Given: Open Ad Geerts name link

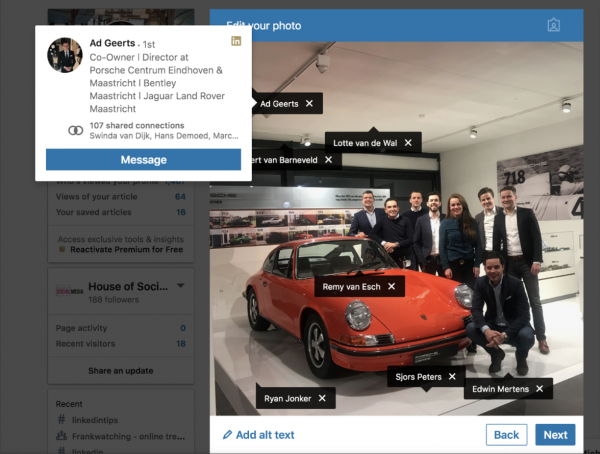Looking at the screenshot, I should [x=112, y=43].
